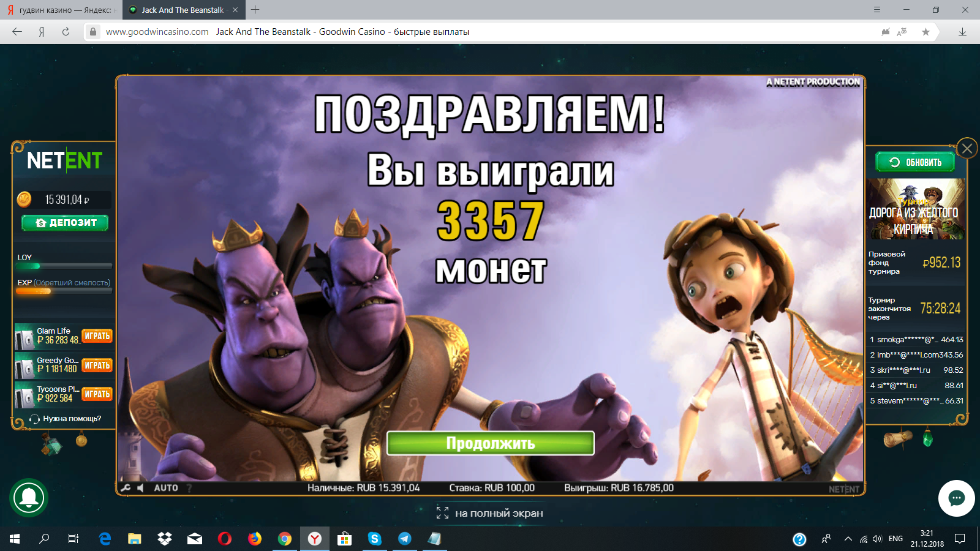The image size is (980, 551).
Task: Click the NETENT logo in the left panel
Action: (64, 160)
